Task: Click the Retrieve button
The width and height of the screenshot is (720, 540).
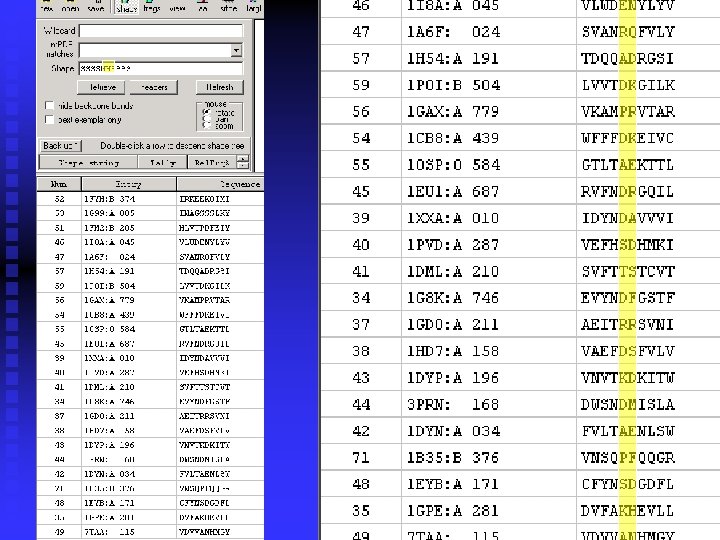Action: coord(103,87)
